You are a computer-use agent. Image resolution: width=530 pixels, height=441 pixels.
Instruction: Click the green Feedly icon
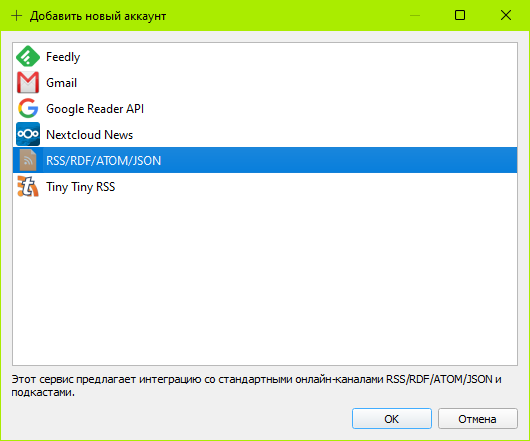tap(28, 56)
